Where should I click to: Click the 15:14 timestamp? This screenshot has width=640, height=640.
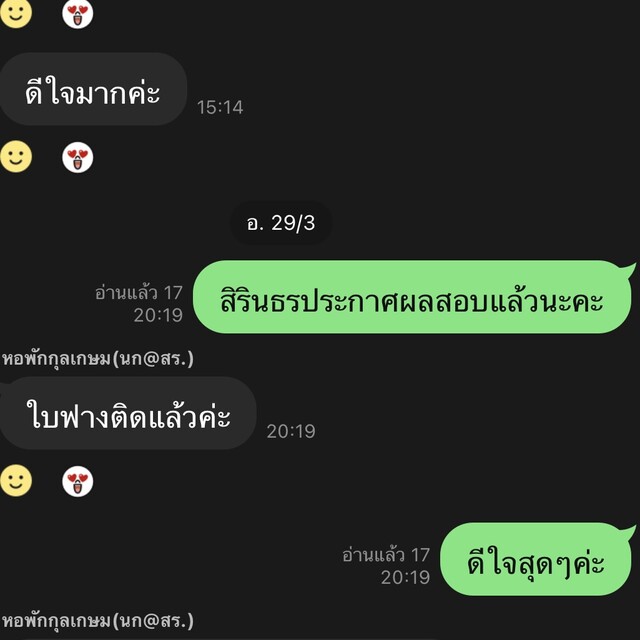coord(220,107)
